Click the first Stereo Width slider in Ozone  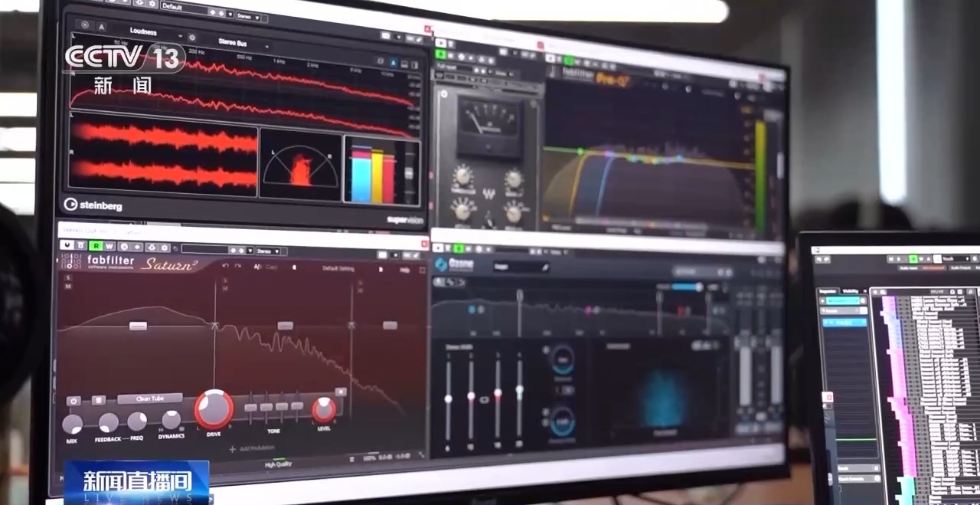pos(449,398)
